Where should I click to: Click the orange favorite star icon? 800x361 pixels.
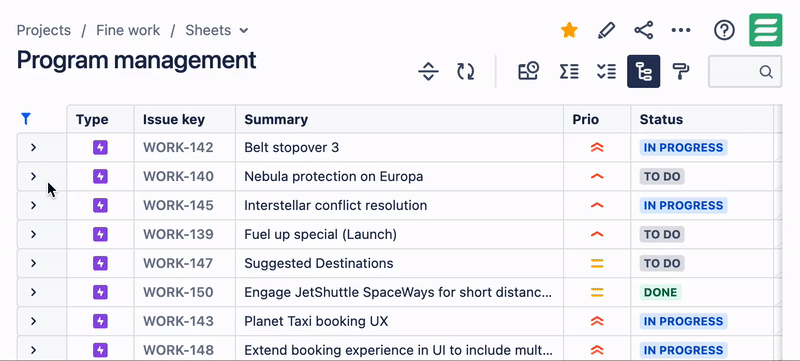pyautogui.click(x=569, y=30)
